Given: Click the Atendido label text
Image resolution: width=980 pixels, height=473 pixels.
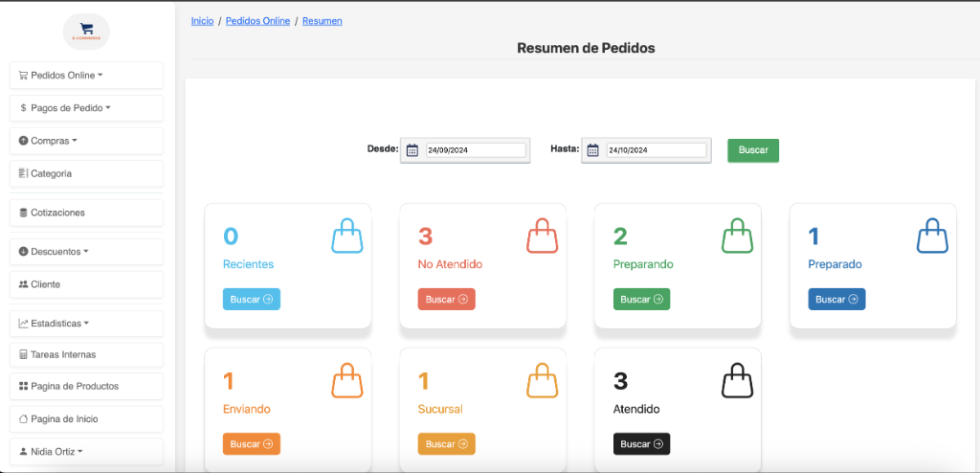Looking at the screenshot, I should point(636,409).
